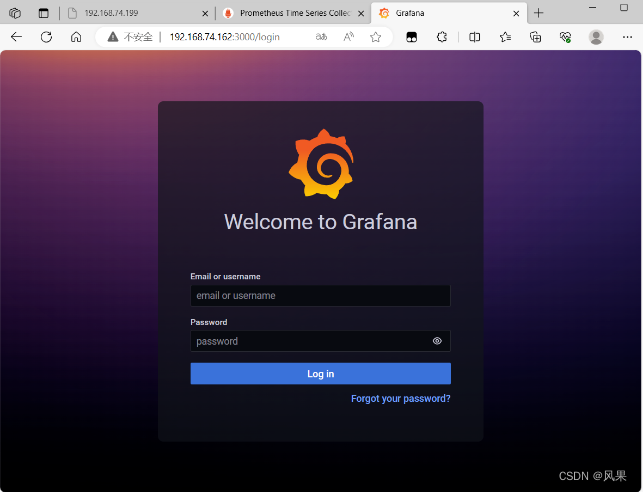Open the read aloud icon

pyautogui.click(x=348, y=37)
